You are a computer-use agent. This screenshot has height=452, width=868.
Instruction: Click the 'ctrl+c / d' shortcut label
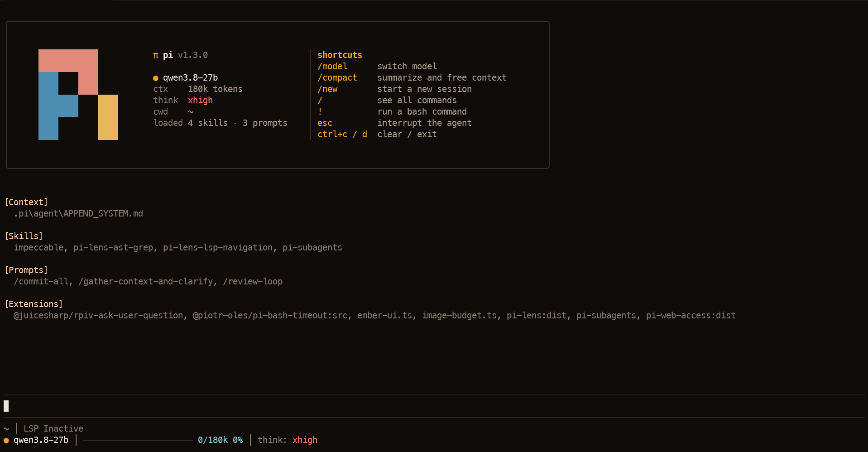342,135
